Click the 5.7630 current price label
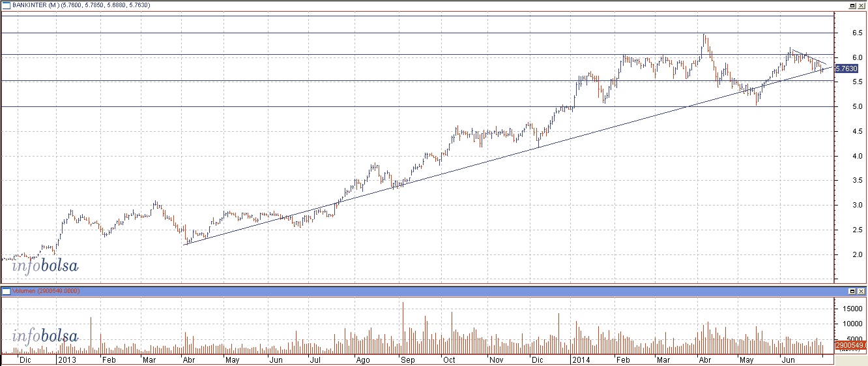Screen dimensions: 868x366 [846, 68]
